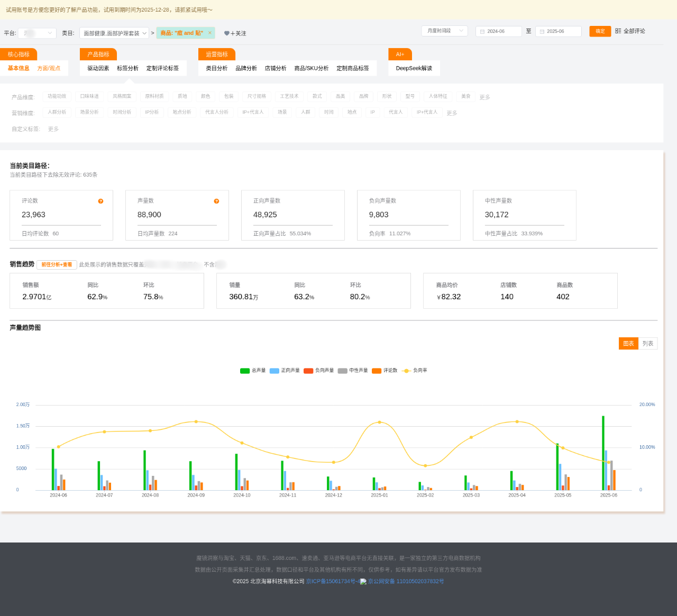Image resolution: width=677 pixels, height=616 pixels.
Task: Open DeepSeek解读 tab
Action: click(x=414, y=68)
